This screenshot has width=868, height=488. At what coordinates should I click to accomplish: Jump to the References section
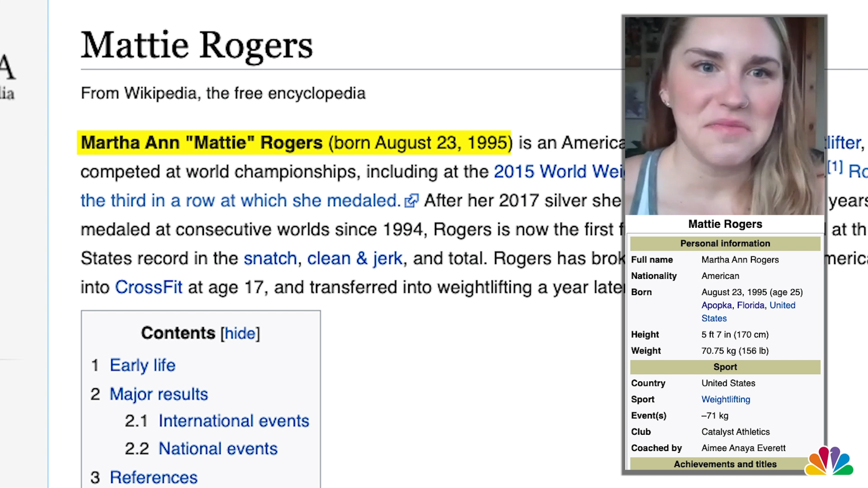[154, 477]
